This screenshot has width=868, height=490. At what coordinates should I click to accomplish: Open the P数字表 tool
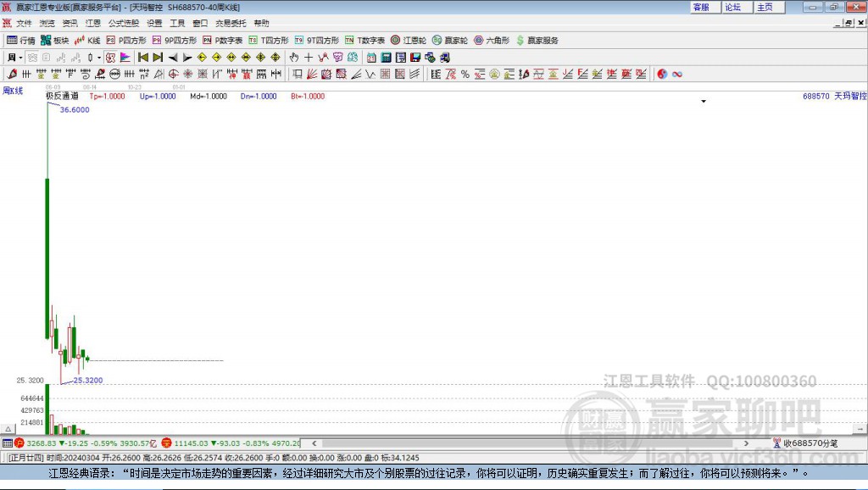pyautogui.click(x=223, y=41)
